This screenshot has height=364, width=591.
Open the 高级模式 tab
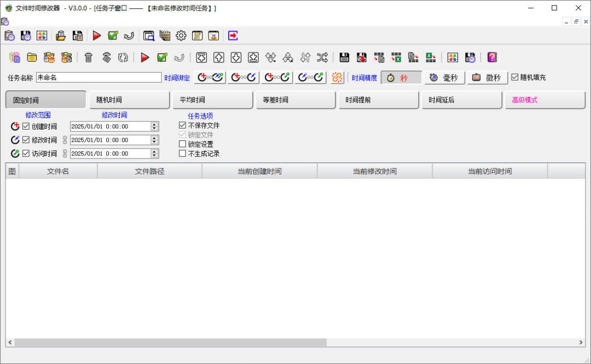(545, 99)
